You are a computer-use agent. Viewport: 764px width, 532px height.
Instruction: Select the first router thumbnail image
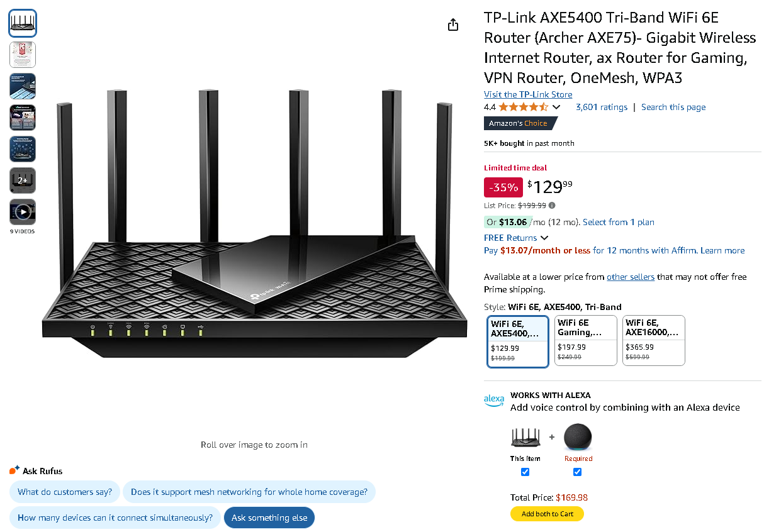(23, 23)
